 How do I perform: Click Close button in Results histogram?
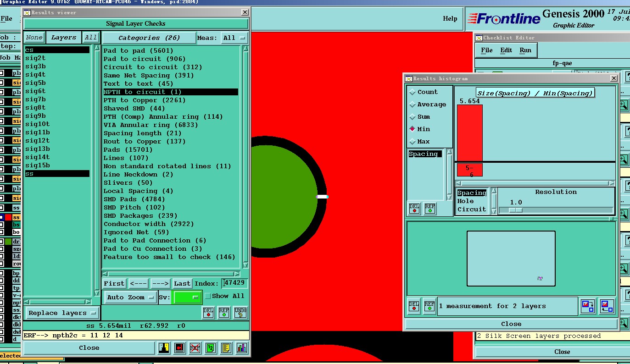(x=511, y=324)
